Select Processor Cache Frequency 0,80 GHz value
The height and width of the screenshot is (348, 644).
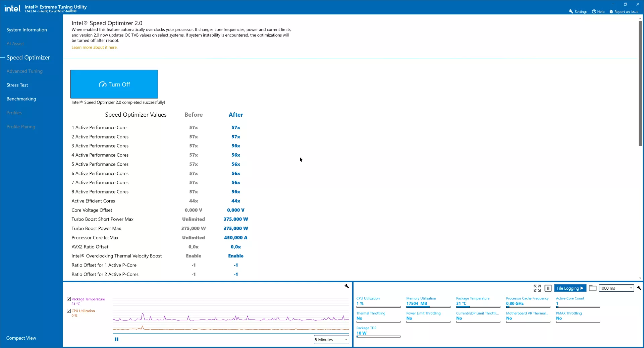(515, 303)
